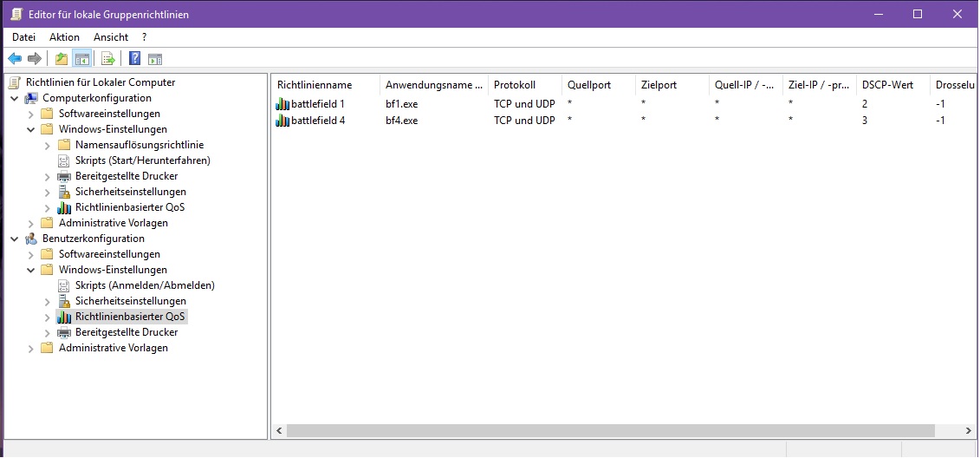Screen dimensions: 980x458
Task: Click the QoS chart icon under Benutzerkonfiguration
Action: 64,317
